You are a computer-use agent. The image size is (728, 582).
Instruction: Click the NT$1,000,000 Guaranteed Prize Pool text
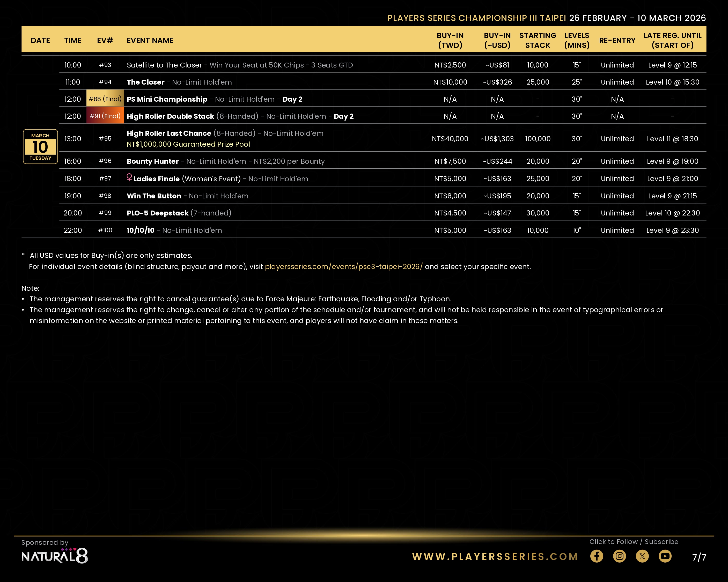(x=188, y=145)
